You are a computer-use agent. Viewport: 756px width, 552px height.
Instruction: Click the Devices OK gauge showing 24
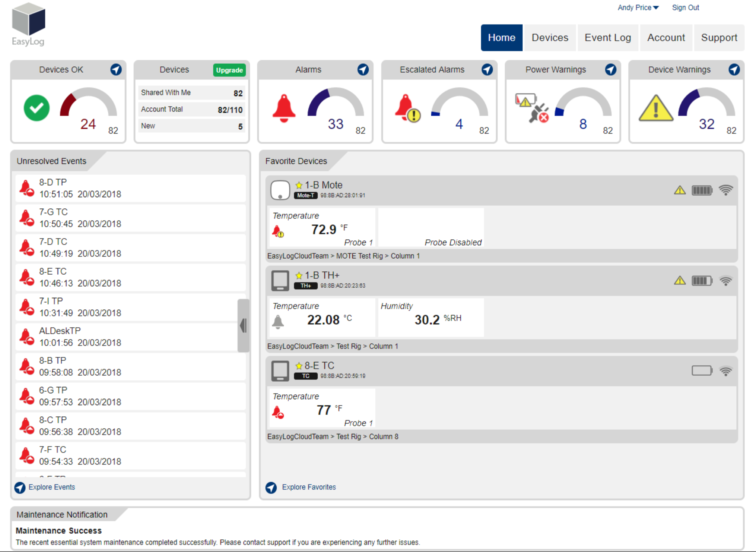(x=89, y=108)
